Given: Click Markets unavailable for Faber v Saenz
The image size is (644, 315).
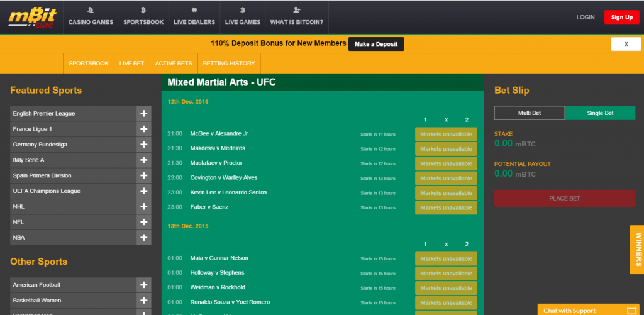Looking at the screenshot, I should point(446,208).
